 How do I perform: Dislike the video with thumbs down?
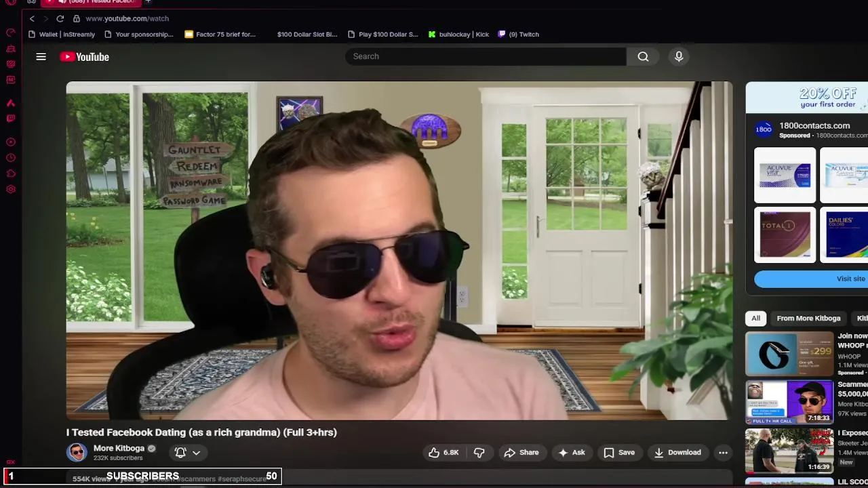click(479, 453)
